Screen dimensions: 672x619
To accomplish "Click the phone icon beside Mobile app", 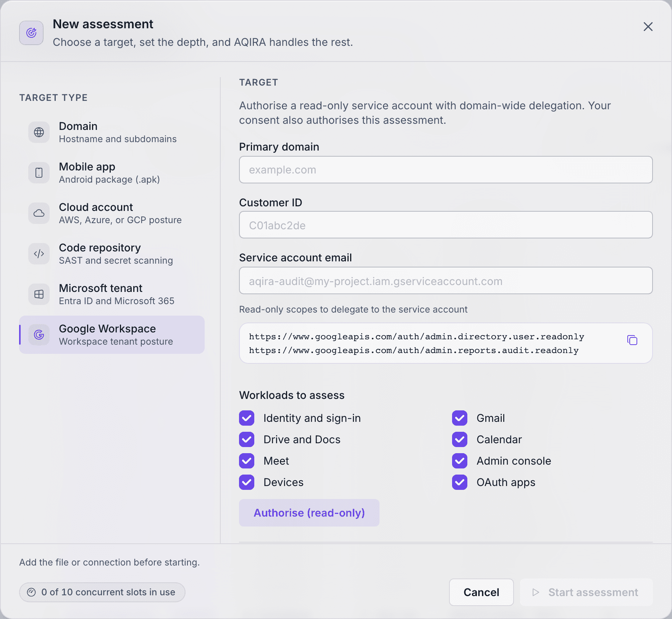I will click(39, 173).
